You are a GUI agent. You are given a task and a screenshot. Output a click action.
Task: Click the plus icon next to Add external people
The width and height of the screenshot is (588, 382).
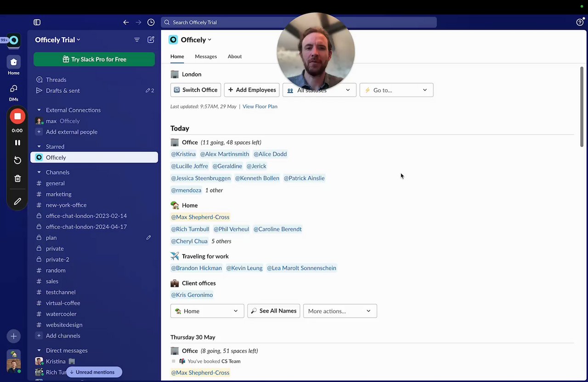point(39,132)
